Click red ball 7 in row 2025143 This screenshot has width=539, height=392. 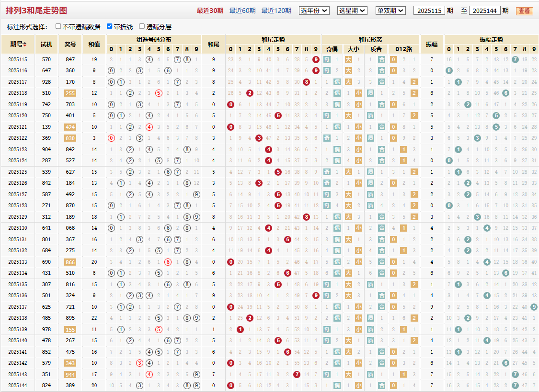[x=297, y=374]
